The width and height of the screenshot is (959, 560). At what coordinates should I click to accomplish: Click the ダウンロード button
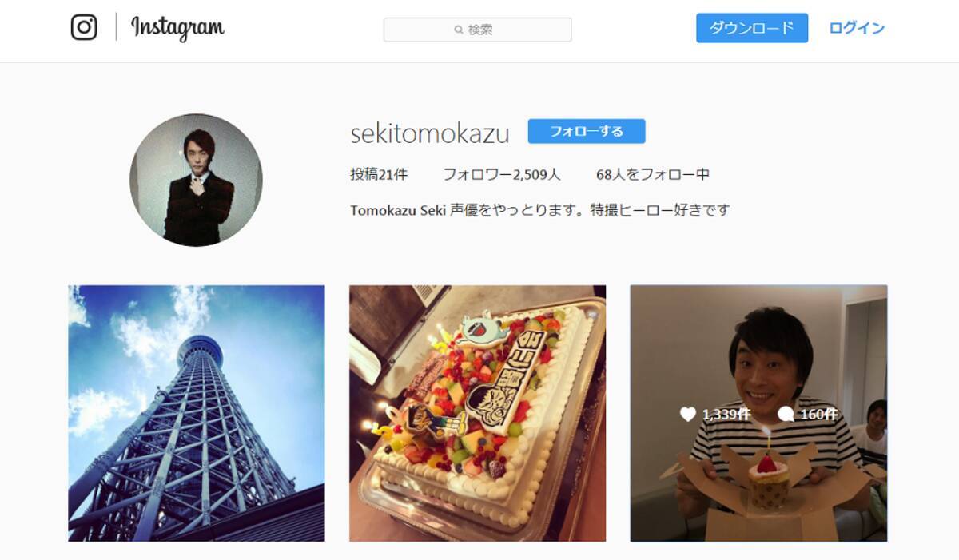(752, 28)
